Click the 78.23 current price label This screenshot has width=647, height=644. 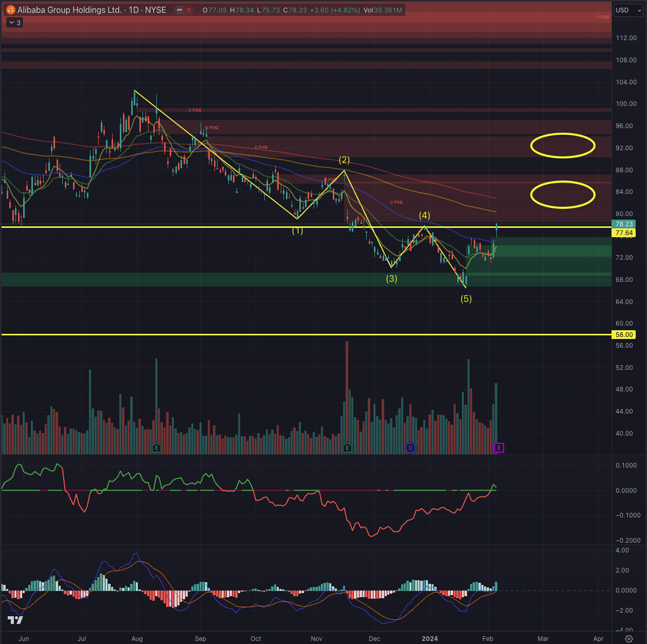(x=624, y=224)
